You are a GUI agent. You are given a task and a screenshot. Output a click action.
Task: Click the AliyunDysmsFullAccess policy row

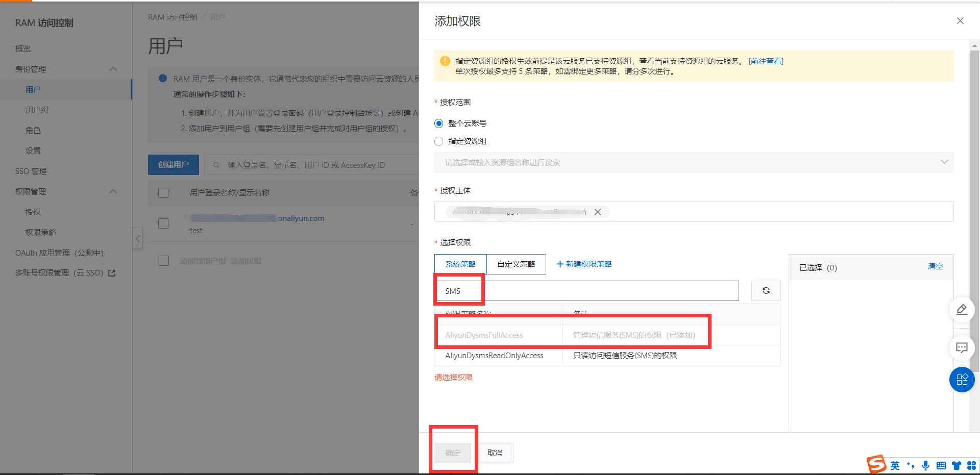pos(607,335)
